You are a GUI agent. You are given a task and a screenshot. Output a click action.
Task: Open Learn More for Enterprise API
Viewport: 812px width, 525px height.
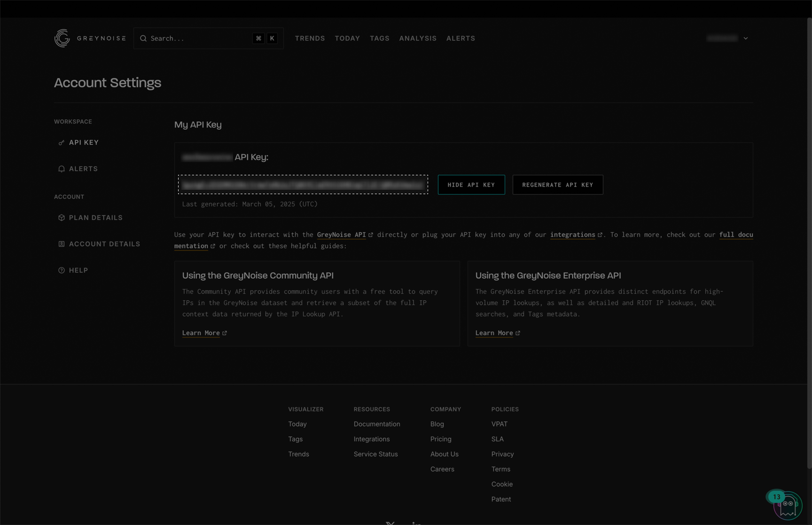click(x=494, y=333)
